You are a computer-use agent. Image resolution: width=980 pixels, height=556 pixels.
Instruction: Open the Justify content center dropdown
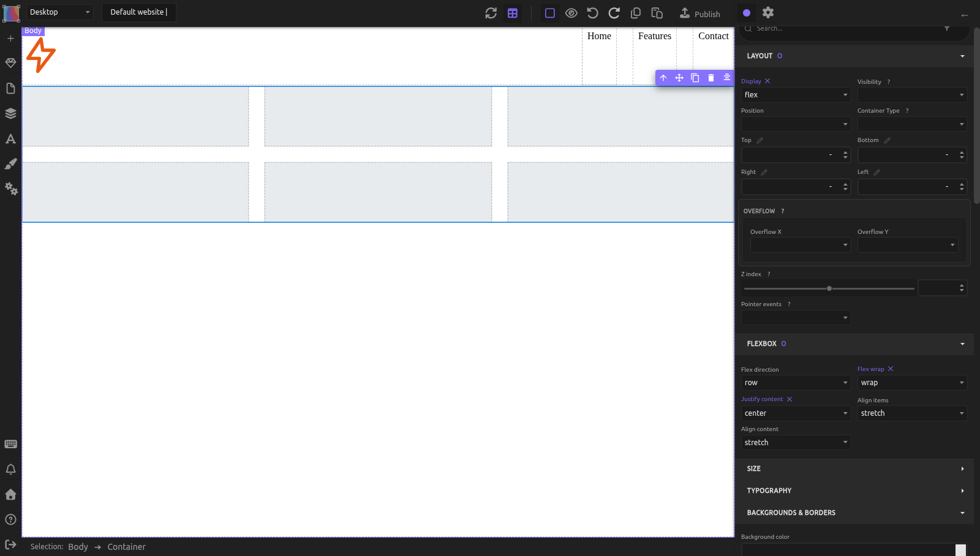pyautogui.click(x=796, y=413)
